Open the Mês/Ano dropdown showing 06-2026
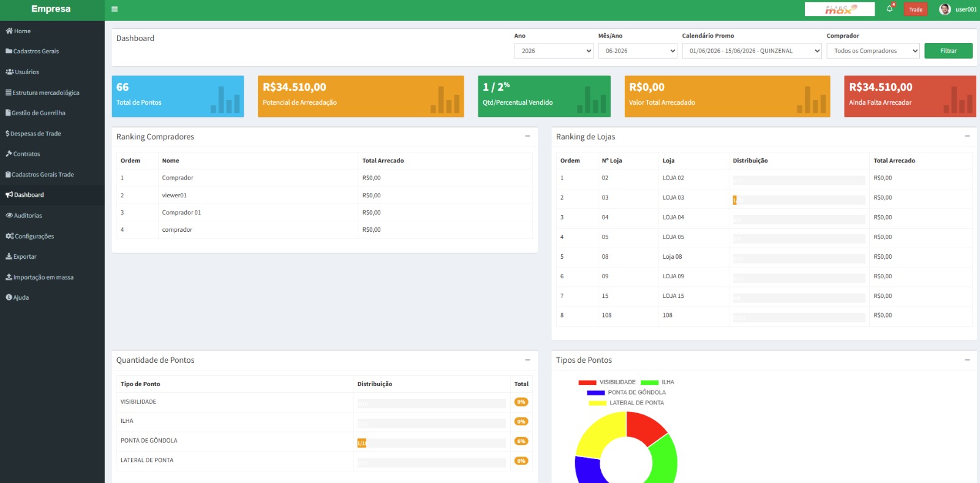The image size is (980, 483). (x=638, y=51)
